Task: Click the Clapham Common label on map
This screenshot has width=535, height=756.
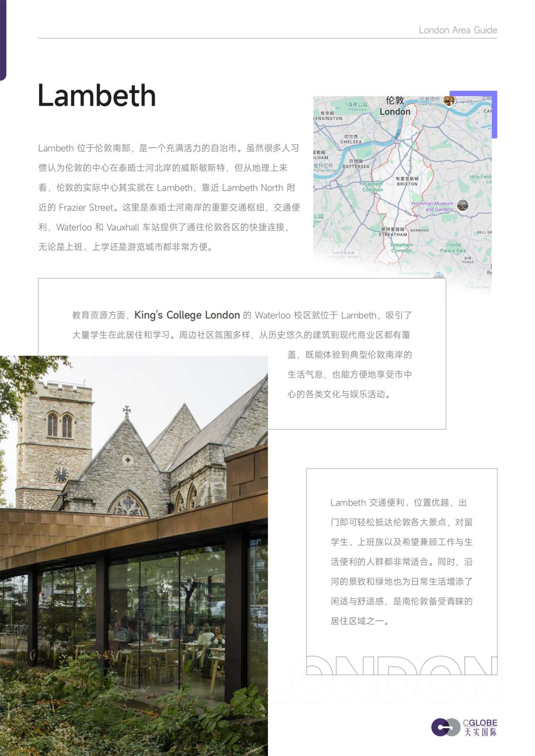Action: 372,187
